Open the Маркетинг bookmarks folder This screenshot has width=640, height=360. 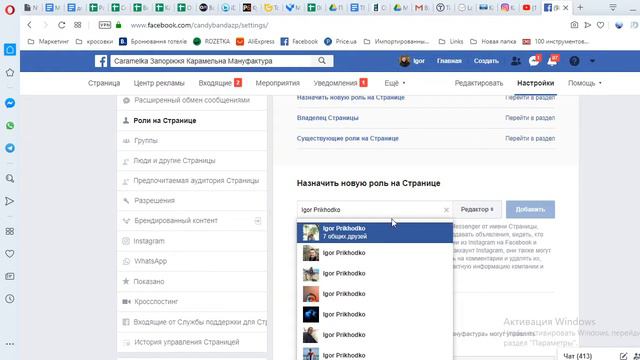pyautogui.click(x=48, y=41)
